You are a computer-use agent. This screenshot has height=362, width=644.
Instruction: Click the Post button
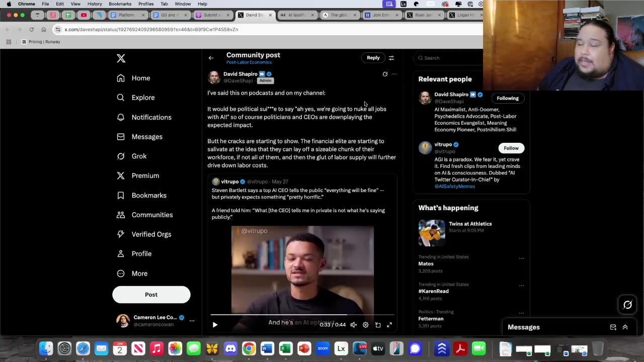tap(151, 295)
